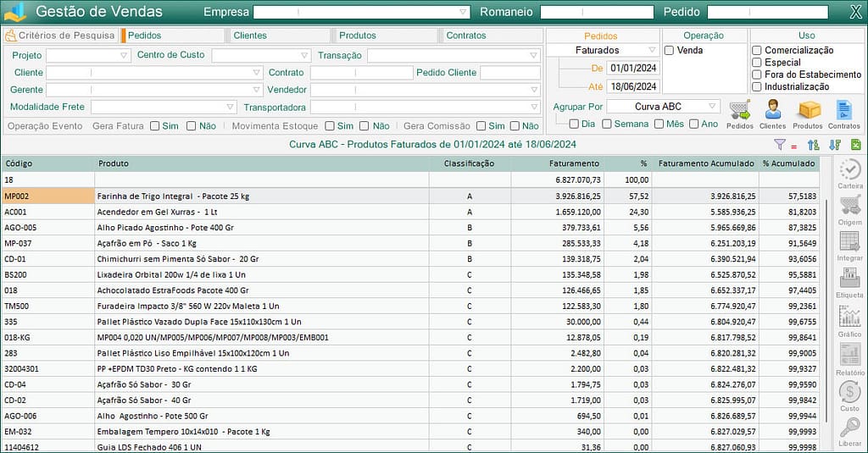Open the Origem sidebar icon
Screen dimensions: 868x453
pos(849,206)
